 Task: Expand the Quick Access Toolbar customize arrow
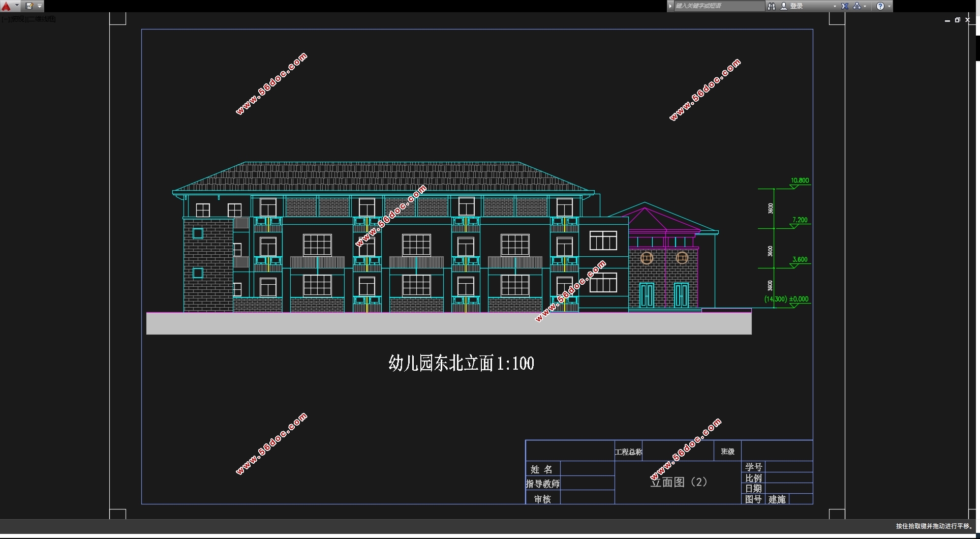[40, 6]
